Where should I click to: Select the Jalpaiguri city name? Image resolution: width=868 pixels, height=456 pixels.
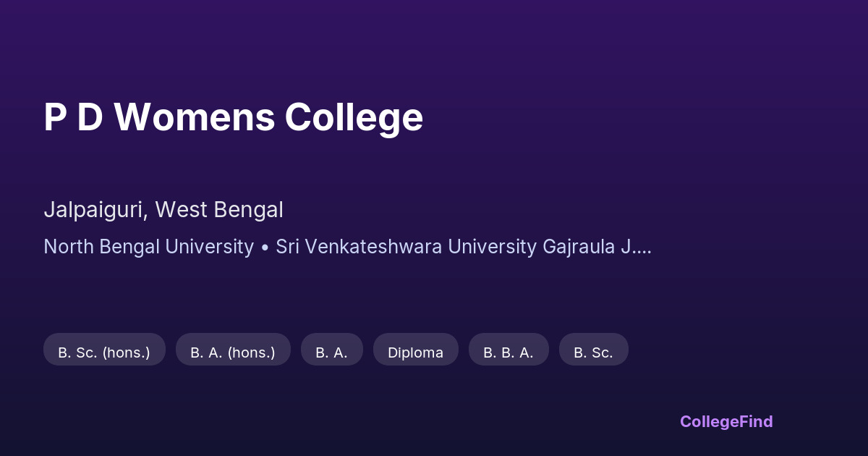tap(95, 210)
